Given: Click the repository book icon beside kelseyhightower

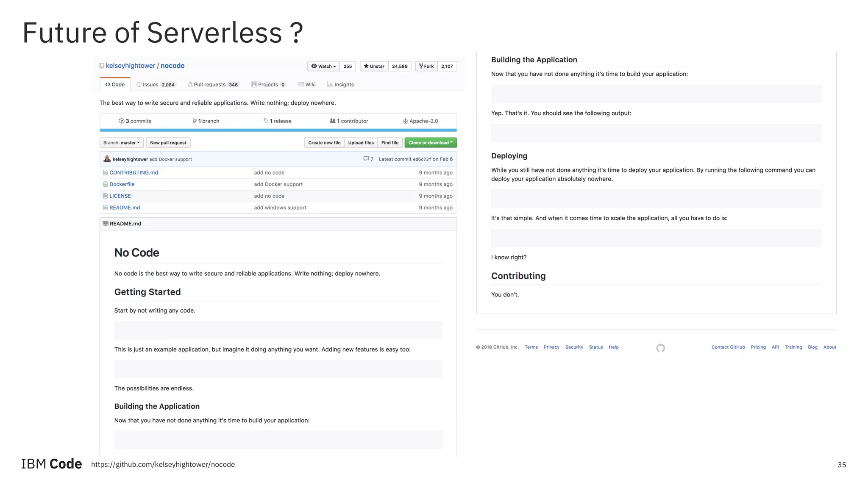Looking at the screenshot, I should (102, 66).
